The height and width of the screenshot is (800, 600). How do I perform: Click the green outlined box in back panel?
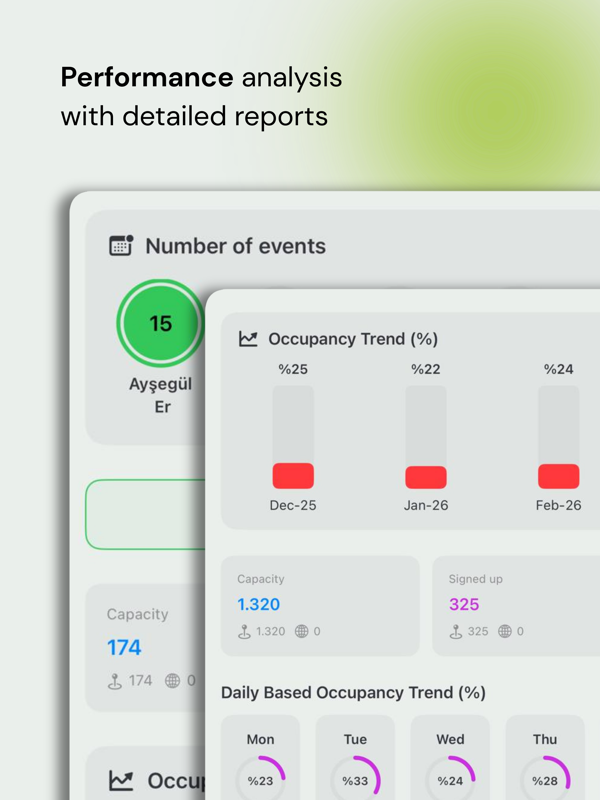coord(145,514)
